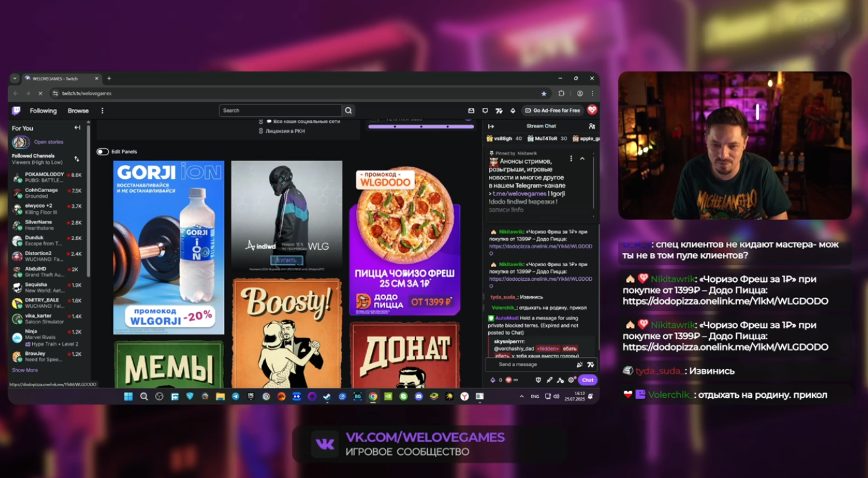Image resolution: width=868 pixels, height=478 pixels.
Task: Open pinned message three-dot options
Action: pyautogui.click(x=571, y=158)
